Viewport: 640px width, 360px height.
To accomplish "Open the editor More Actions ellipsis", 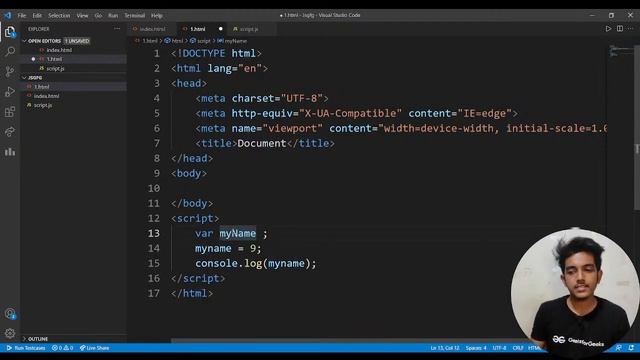I will pos(631,29).
